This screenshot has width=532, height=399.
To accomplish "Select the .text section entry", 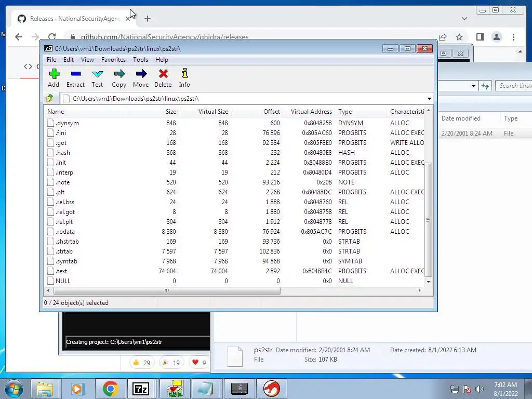I will 234,271.
